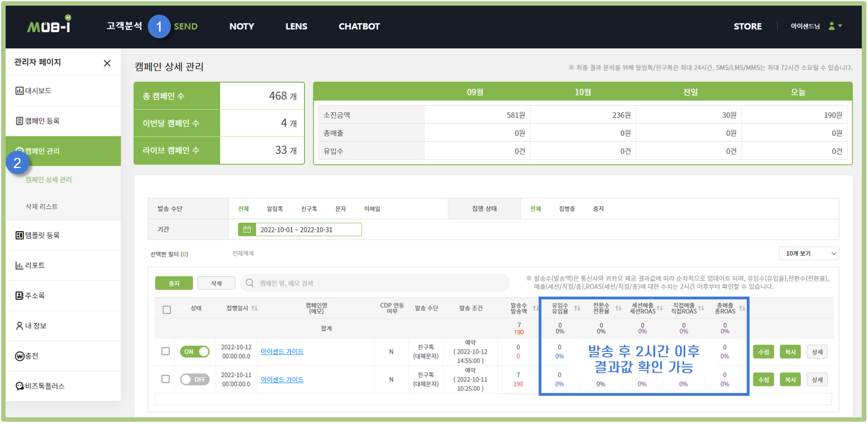
Task: Click the 내 정보 person icon
Action: pyautogui.click(x=19, y=326)
